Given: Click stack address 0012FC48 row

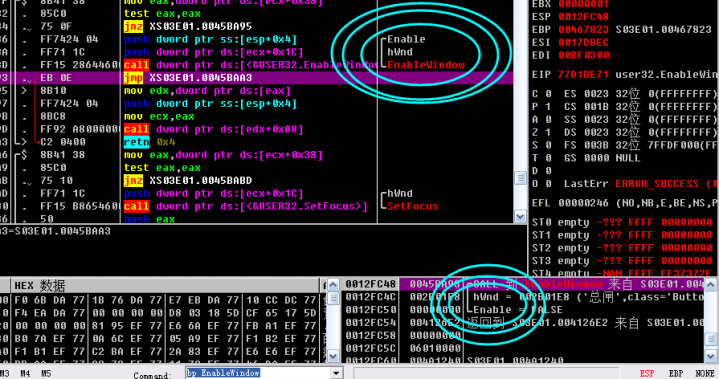Looking at the screenshot, I should click(523, 284).
